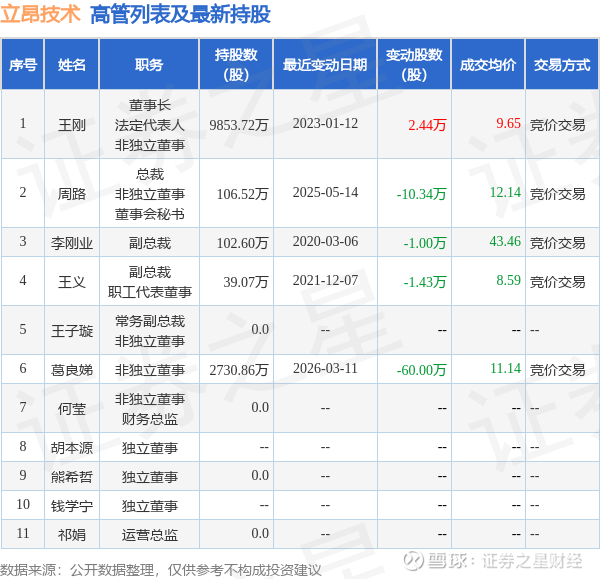The height and width of the screenshot is (579, 600).
Task: Click the change value -10.34万
Action: 422,194
